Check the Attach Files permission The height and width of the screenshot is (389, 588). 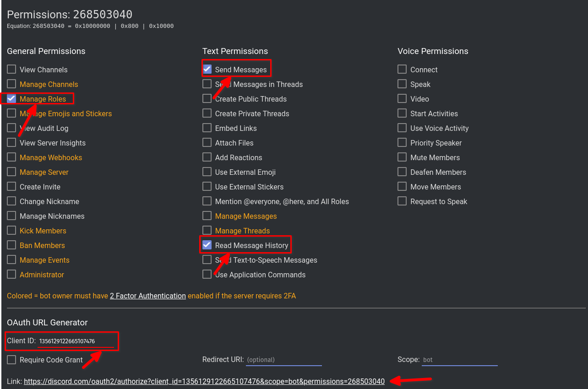207,142
